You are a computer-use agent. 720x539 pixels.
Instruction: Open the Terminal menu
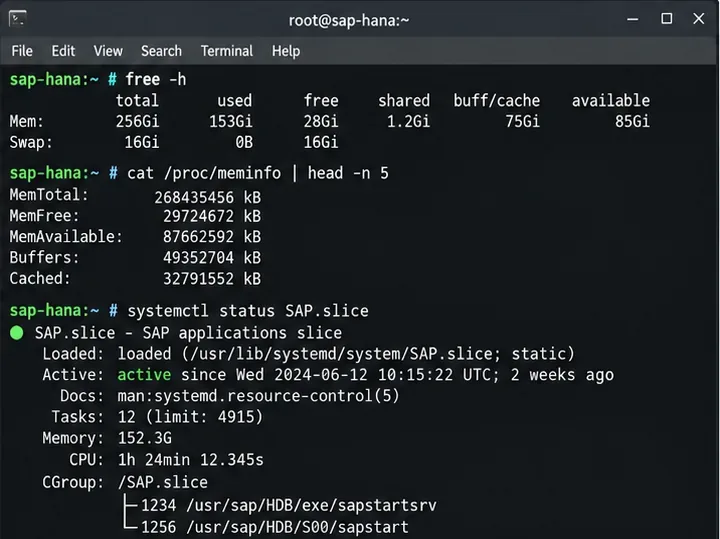(227, 51)
